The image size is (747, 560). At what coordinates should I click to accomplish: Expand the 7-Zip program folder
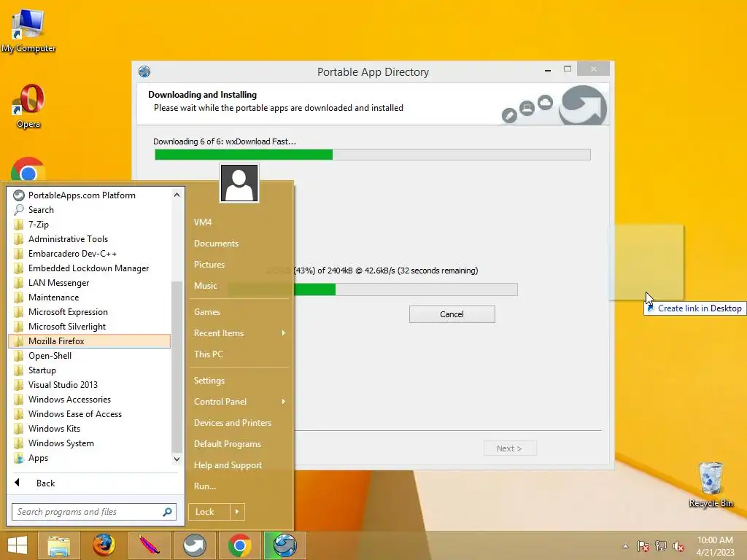coord(90,225)
